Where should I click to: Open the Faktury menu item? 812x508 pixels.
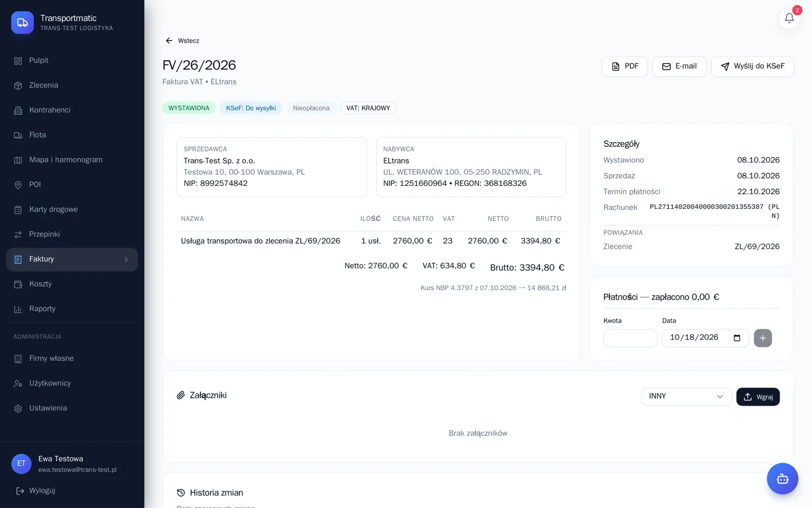[x=72, y=260]
